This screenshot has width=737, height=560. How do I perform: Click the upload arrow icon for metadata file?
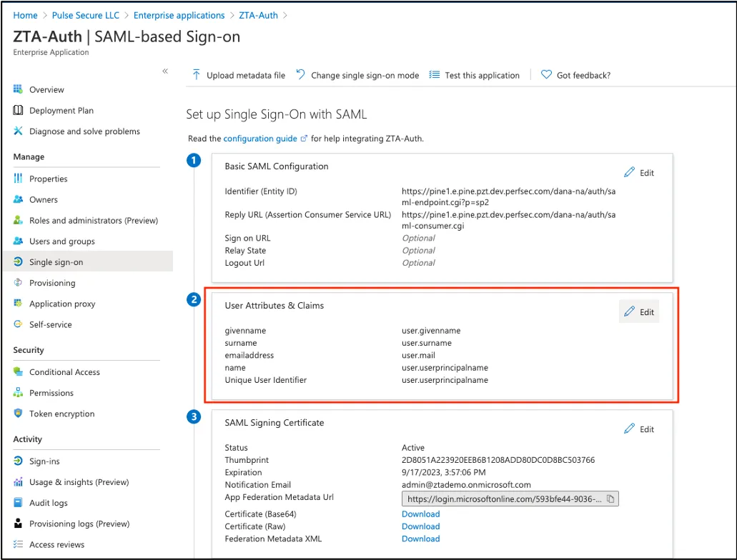(x=196, y=75)
